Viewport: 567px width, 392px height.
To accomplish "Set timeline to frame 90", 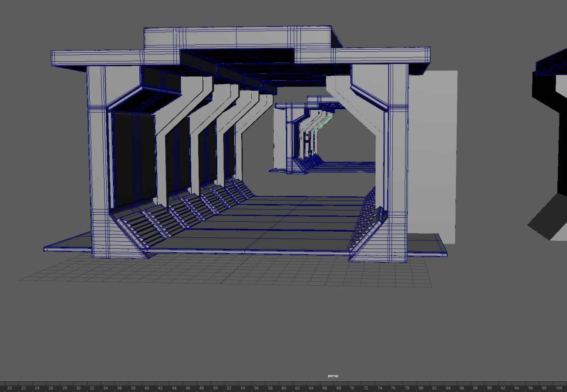I will (489, 388).
